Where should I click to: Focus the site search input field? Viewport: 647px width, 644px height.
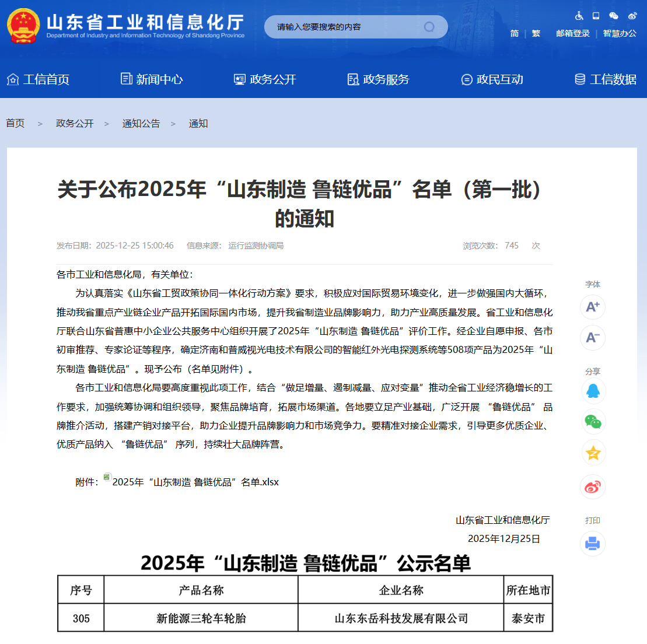point(344,27)
